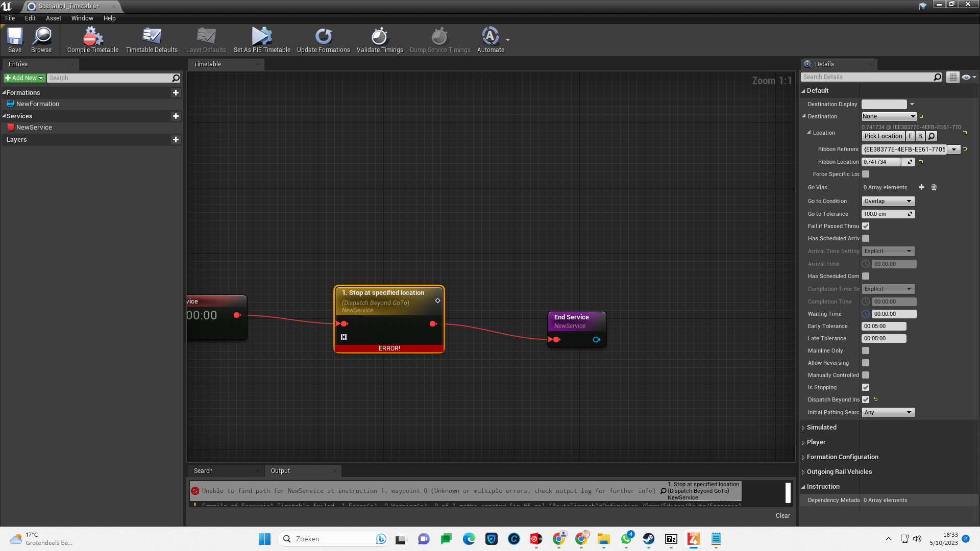This screenshot has width=980, height=551.
Task: Open the Asset menu
Action: coord(53,18)
